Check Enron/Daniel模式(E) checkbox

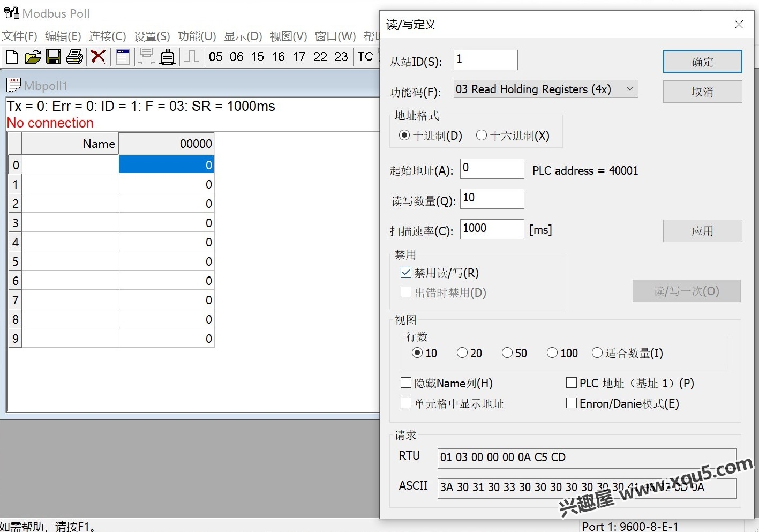click(x=572, y=403)
